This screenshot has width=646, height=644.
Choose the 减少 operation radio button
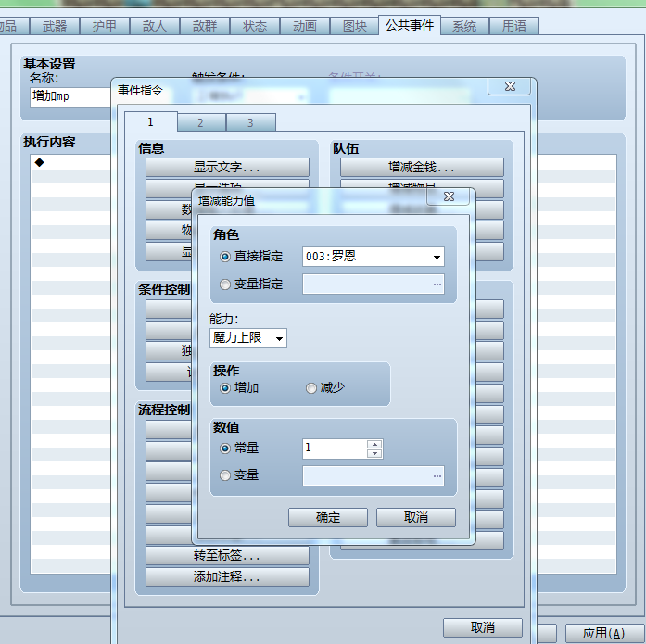[x=311, y=388]
